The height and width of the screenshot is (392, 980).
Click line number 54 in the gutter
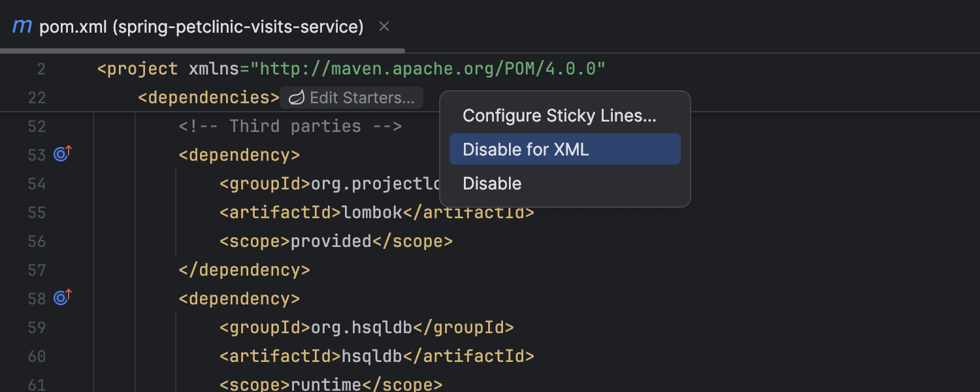(x=37, y=184)
